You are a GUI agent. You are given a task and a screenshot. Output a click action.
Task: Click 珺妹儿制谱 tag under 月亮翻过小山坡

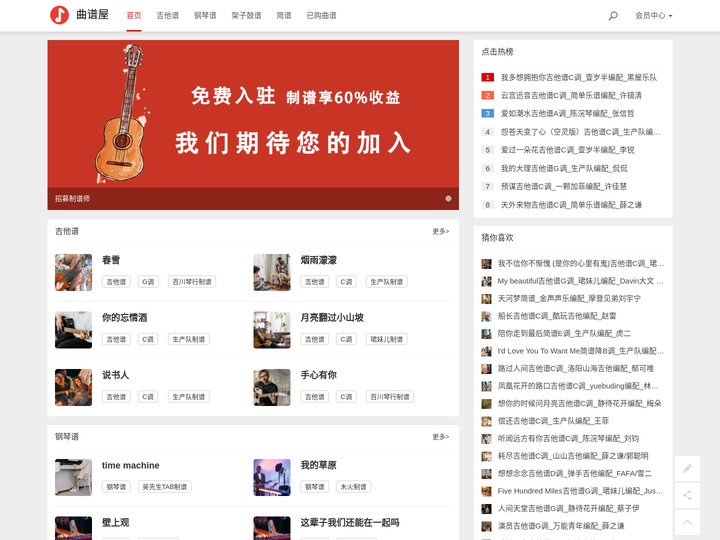click(387, 339)
